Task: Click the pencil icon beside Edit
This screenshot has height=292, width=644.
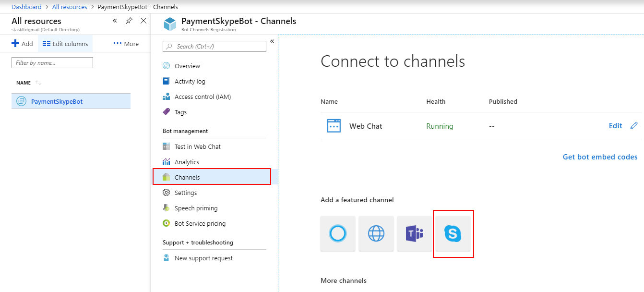Action: [x=634, y=126]
